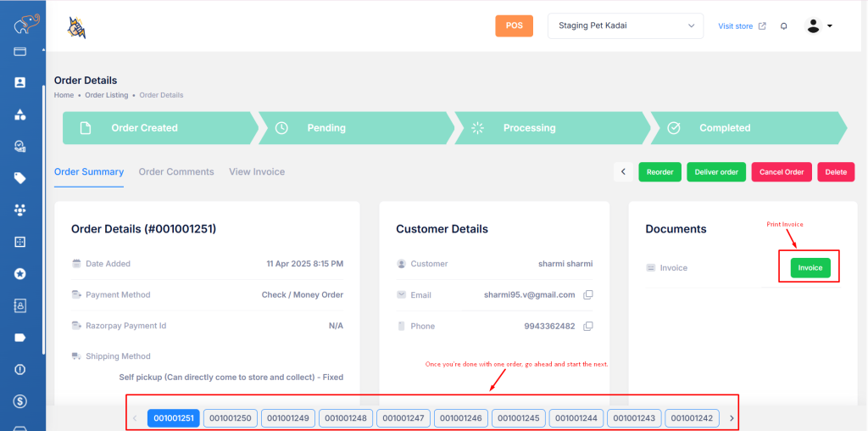Click the sharmi95.v@gmail.com email text
Image resolution: width=868 pixels, height=431 pixels.
tap(529, 294)
